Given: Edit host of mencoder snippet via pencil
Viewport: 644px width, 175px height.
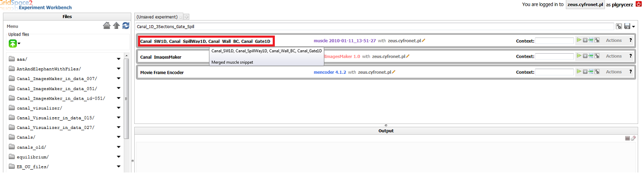Looking at the screenshot, I should pyautogui.click(x=394, y=72).
